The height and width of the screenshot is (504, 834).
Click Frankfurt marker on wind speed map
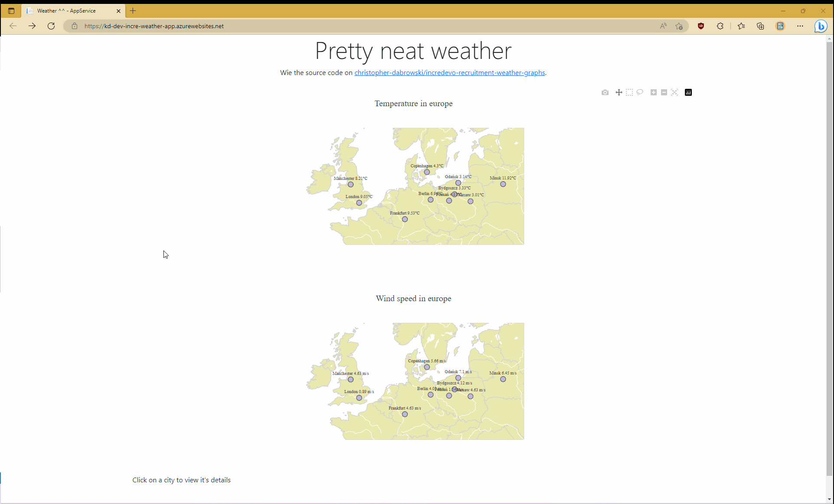coord(405,414)
